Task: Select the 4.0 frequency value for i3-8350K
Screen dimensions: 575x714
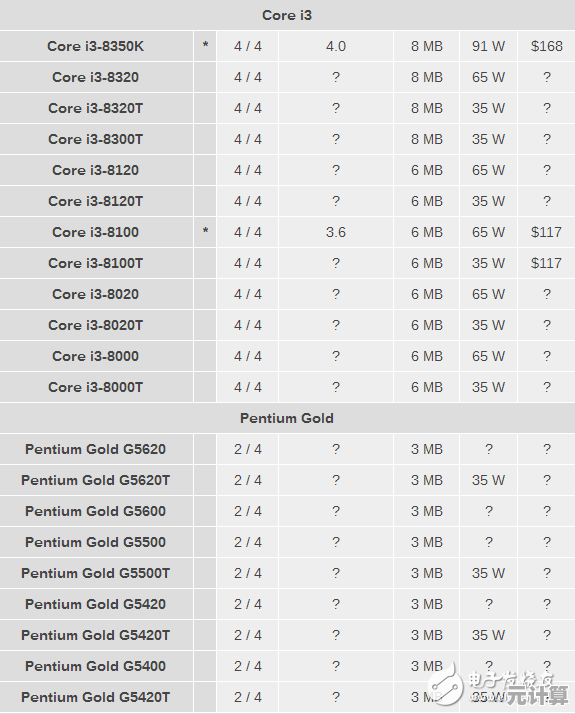Action: [x=336, y=46]
